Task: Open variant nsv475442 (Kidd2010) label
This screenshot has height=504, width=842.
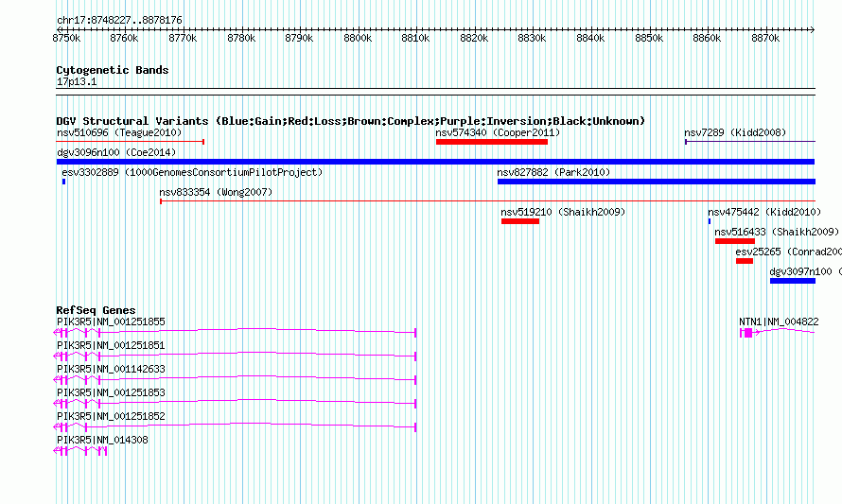Action: click(764, 212)
